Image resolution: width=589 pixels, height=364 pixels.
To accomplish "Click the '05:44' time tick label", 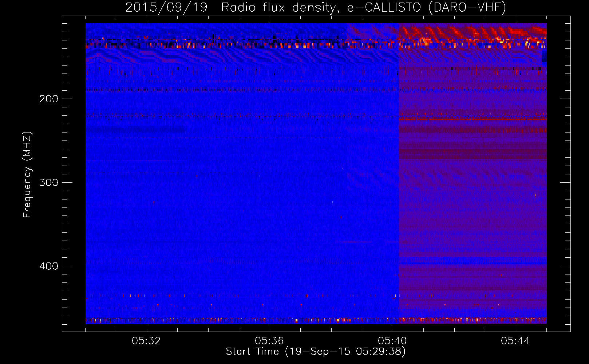I will pyautogui.click(x=515, y=341).
